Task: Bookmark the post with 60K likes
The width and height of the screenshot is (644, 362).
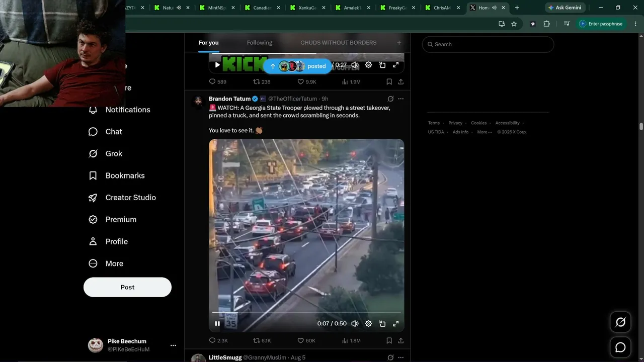Action: click(x=389, y=340)
